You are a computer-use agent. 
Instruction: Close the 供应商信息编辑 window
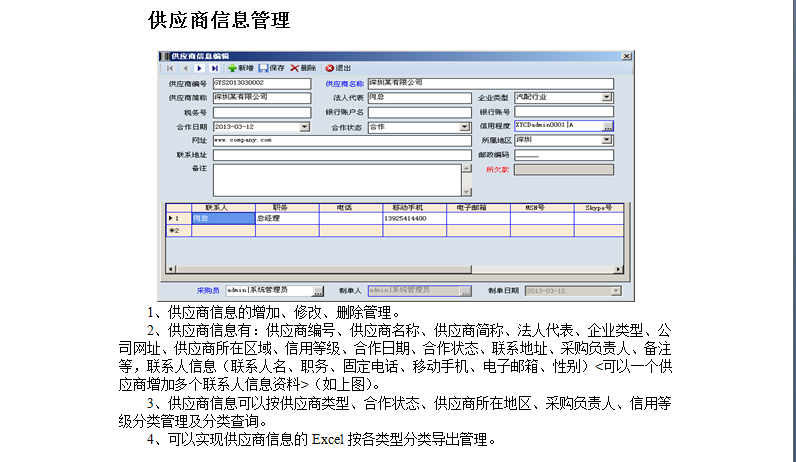[x=625, y=56]
